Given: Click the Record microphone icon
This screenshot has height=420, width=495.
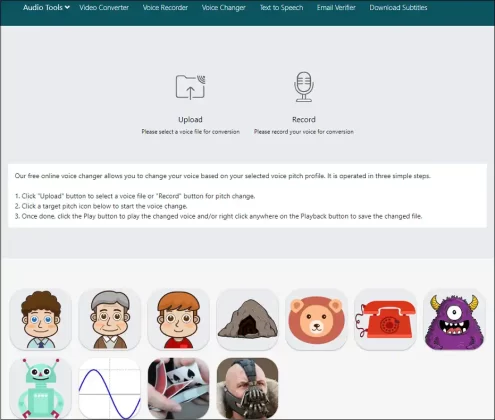Looking at the screenshot, I should (x=304, y=87).
